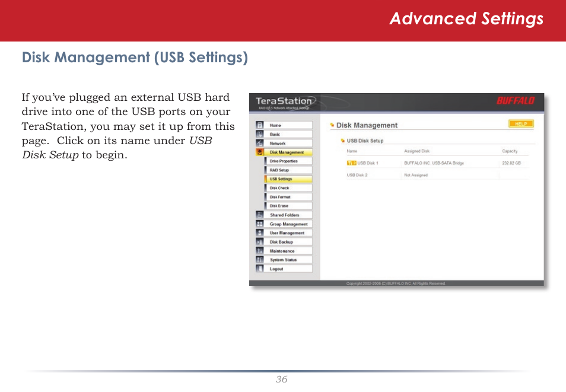Viewport: 566px width, 392px height.
Task: Open the Home menu item
Action: (288, 125)
